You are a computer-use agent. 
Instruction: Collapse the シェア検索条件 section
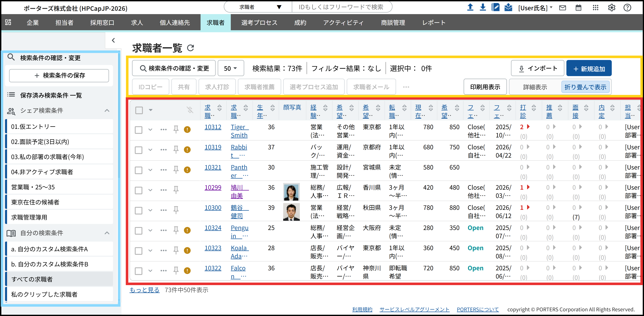pyautogui.click(x=107, y=110)
